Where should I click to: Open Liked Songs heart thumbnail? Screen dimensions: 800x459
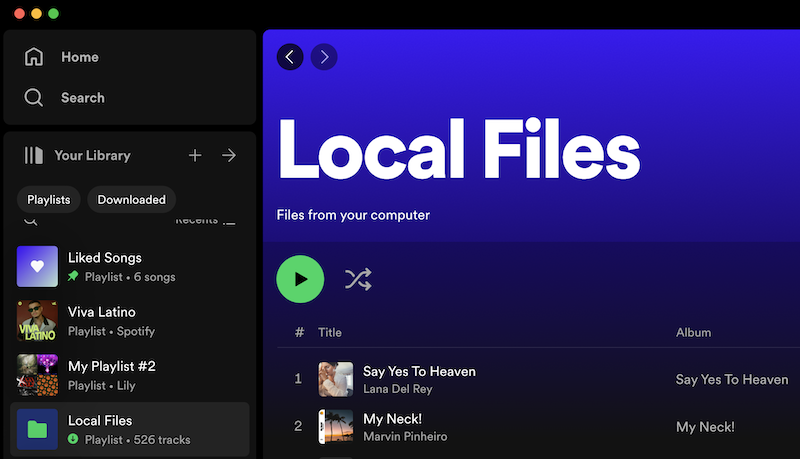coord(37,266)
